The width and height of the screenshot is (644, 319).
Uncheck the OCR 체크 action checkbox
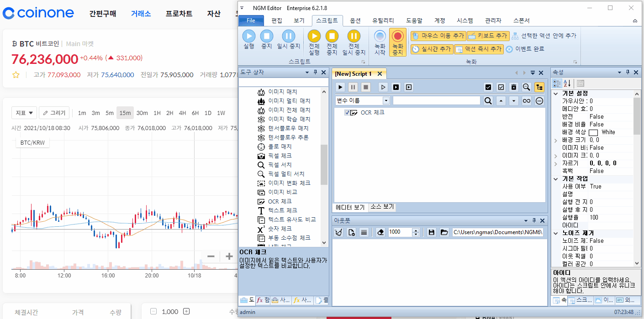347,113
